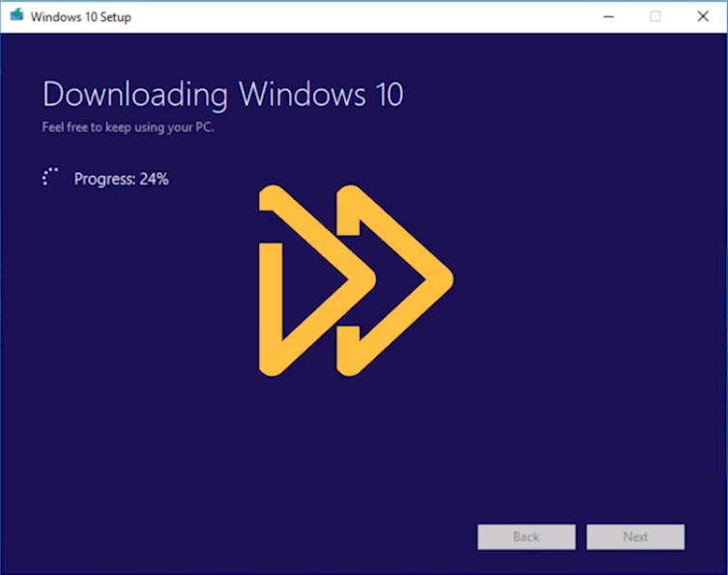Click the 24% progress value
The image size is (728, 575).
154,179
